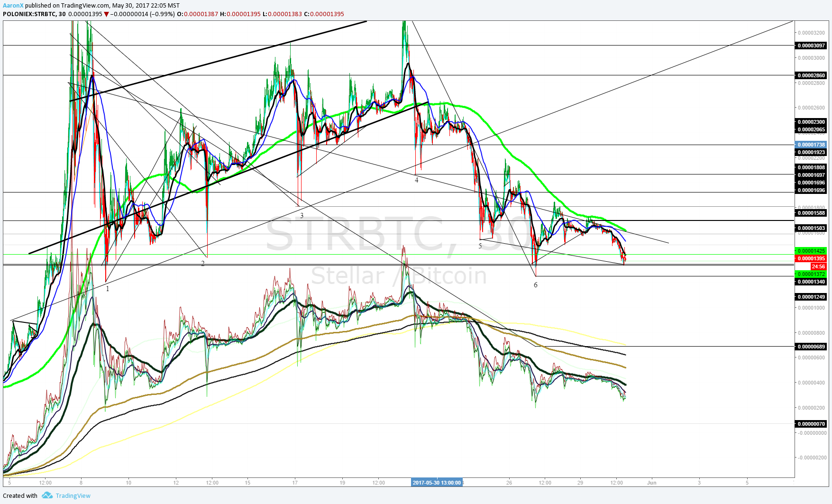The height and width of the screenshot is (504, 832).
Task: Click the 0.00001340 price label
Action: 811,282
